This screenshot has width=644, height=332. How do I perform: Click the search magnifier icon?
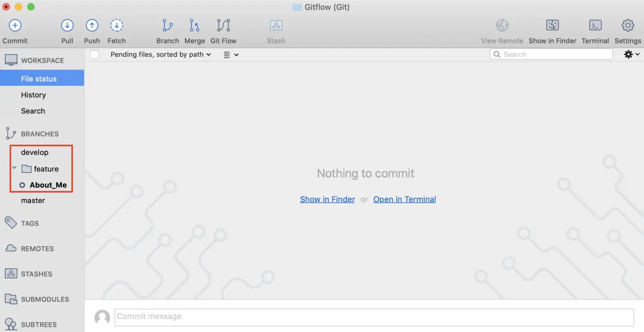[x=497, y=54]
